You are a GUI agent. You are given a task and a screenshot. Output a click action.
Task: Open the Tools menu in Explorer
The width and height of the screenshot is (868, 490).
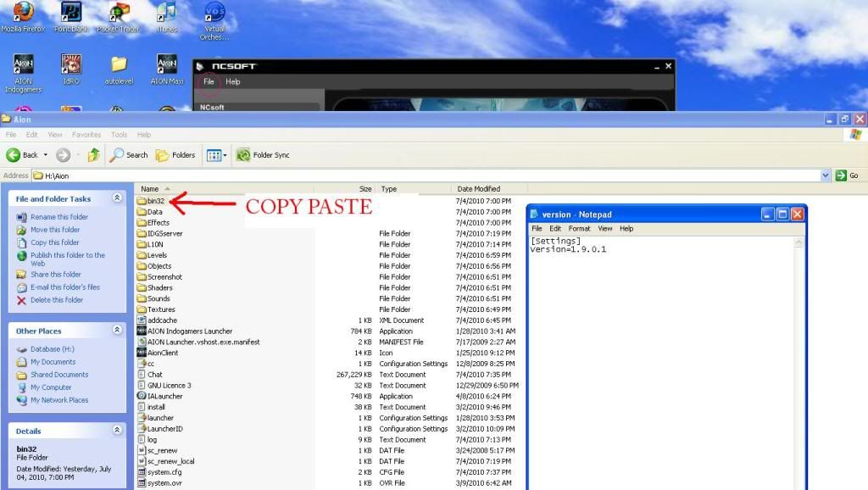[119, 135]
